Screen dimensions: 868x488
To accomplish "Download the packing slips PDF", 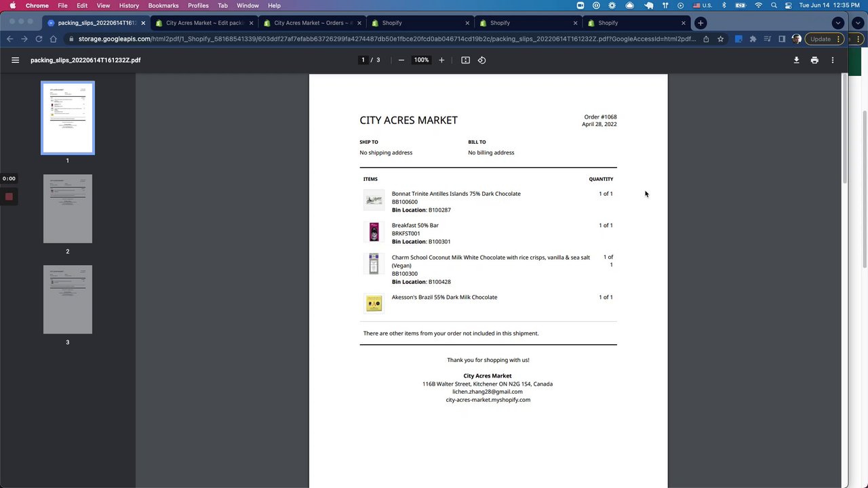I will tap(796, 60).
